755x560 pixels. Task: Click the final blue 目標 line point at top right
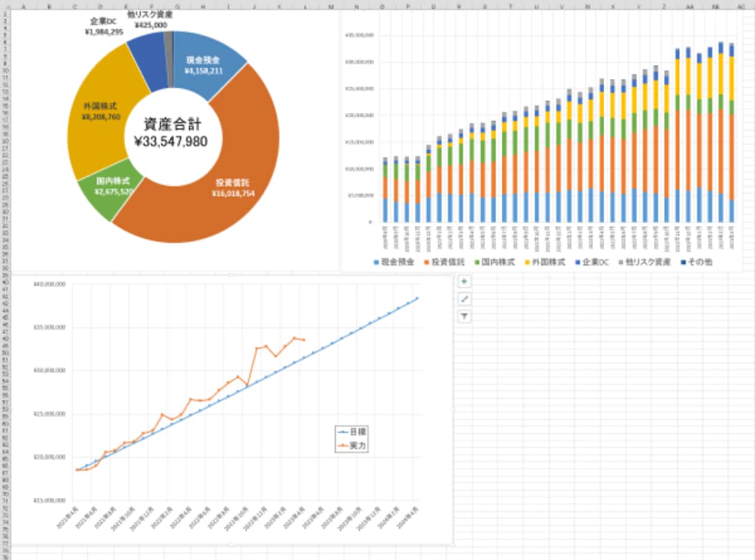pos(418,298)
